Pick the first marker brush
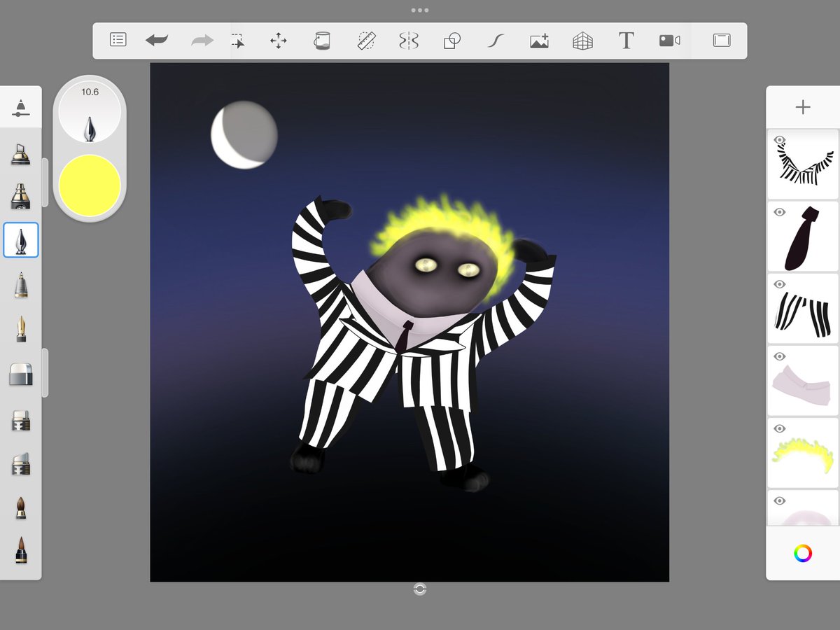 click(x=21, y=153)
